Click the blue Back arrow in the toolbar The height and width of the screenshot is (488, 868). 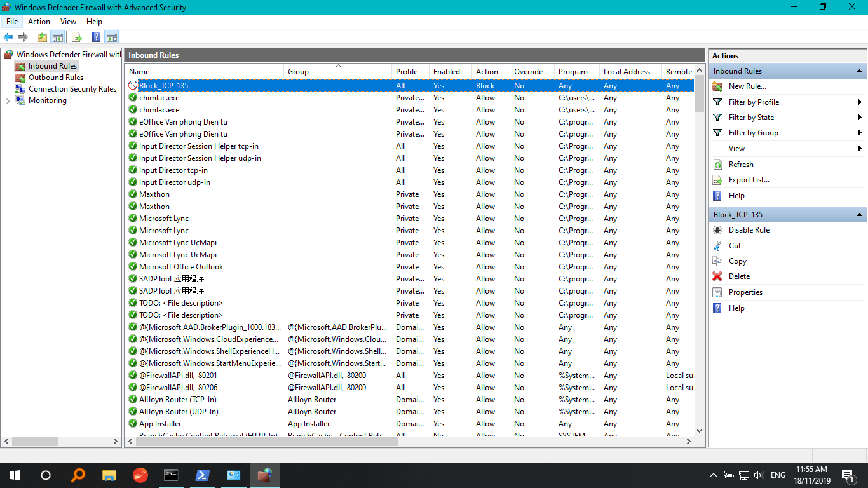8,37
